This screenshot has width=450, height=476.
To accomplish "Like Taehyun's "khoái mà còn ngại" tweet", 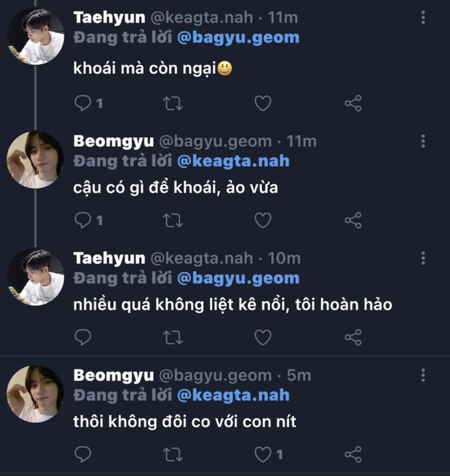I will (x=263, y=103).
